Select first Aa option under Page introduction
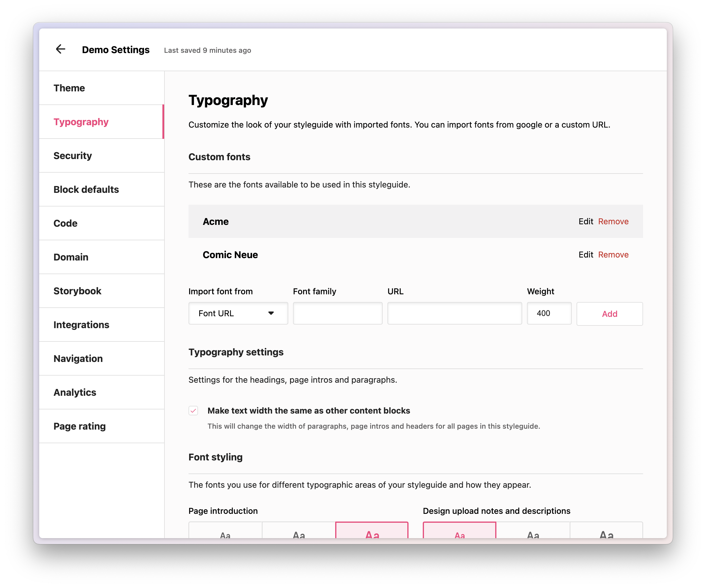The width and height of the screenshot is (706, 588). [x=225, y=530]
